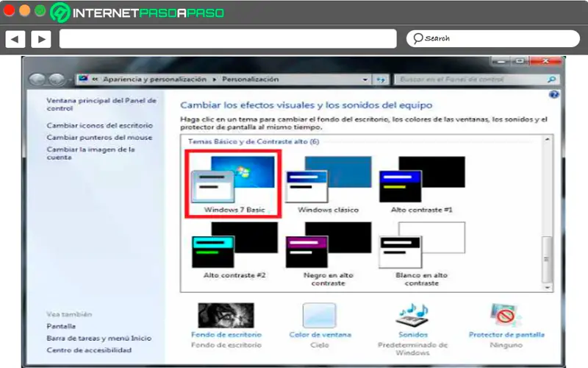
Task: Click the Sonidos link
Action: (x=413, y=335)
